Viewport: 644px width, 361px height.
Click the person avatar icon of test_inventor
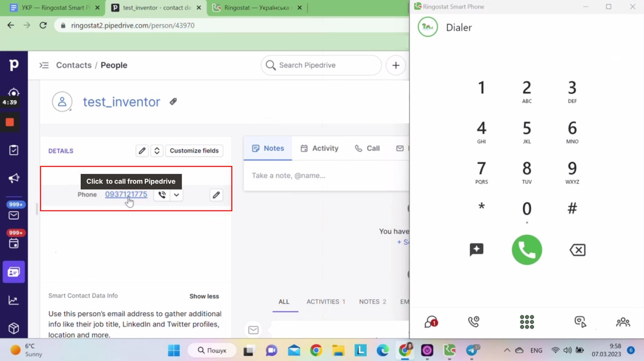pyautogui.click(x=62, y=102)
